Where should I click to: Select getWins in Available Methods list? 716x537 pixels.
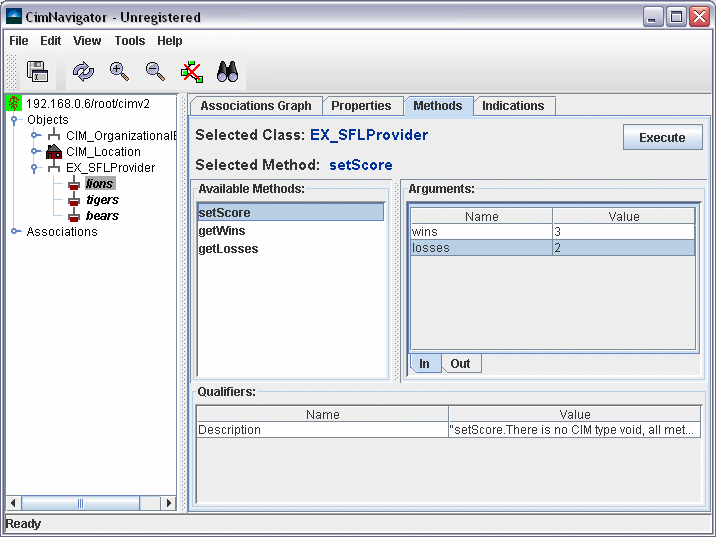[x=222, y=231]
